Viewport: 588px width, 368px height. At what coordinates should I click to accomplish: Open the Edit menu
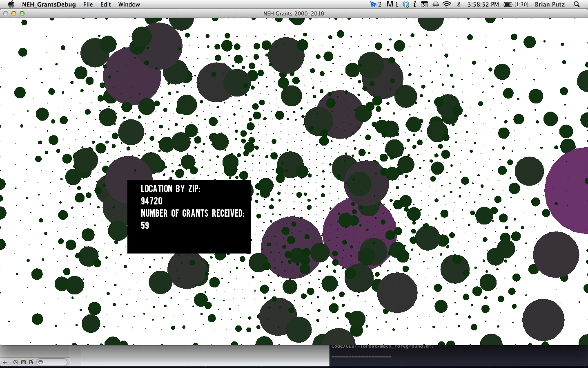105,4
